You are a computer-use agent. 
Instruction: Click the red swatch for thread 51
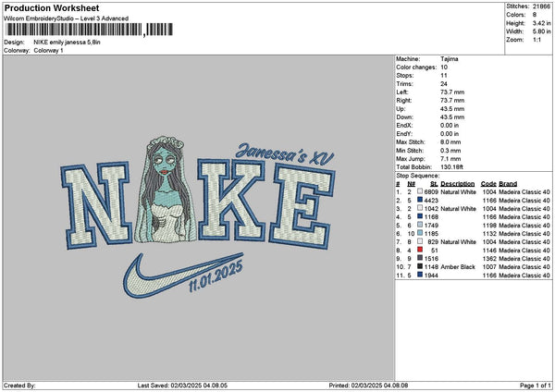[x=420, y=250]
